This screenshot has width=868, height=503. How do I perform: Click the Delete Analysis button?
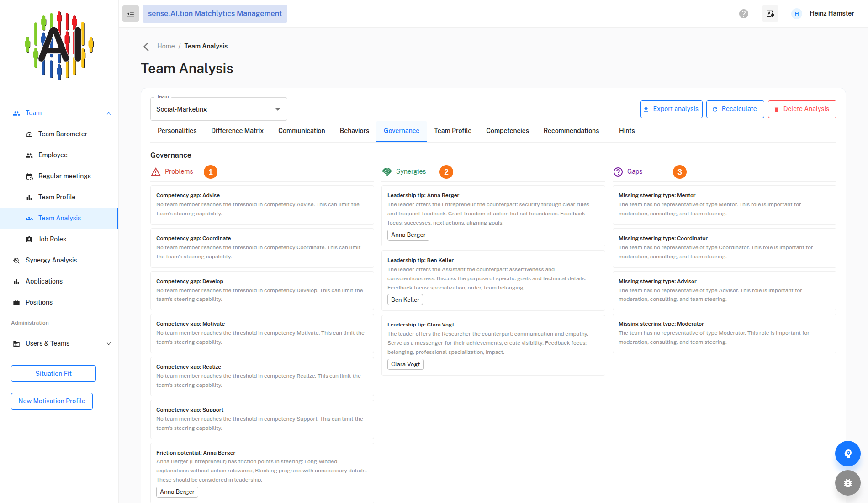(802, 109)
